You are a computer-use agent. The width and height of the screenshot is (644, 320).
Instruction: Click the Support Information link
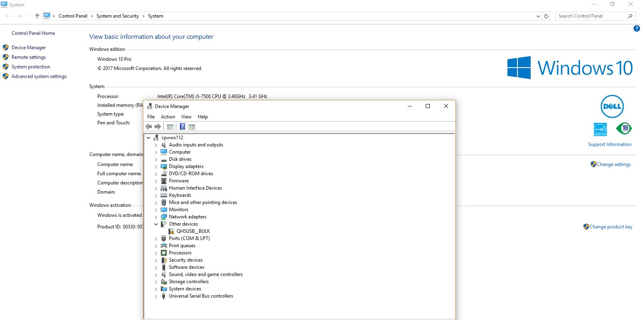[610, 144]
